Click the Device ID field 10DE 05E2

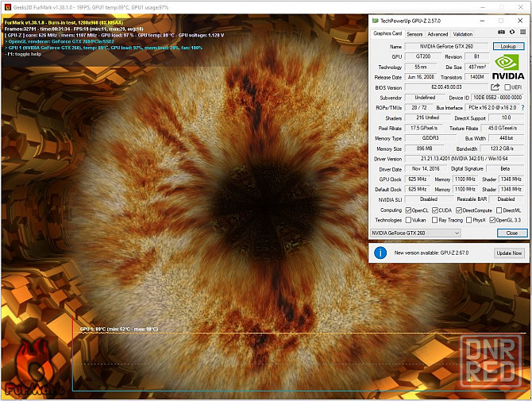pos(497,98)
